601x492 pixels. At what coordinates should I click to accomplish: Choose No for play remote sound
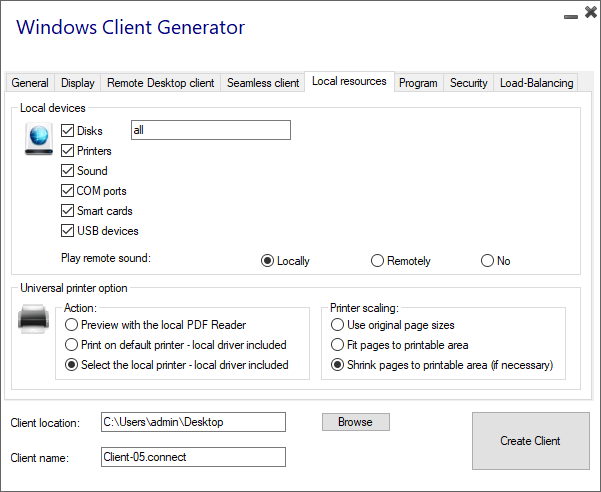point(487,261)
